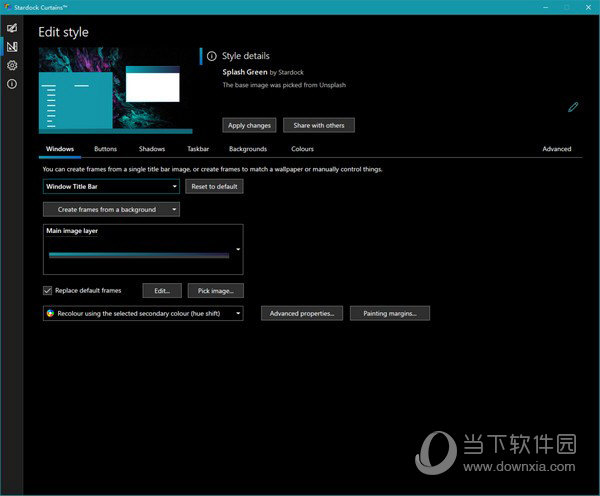Image resolution: width=600 pixels, height=496 pixels.
Task: Switch to the Buttons tab
Action: click(x=106, y=149)
